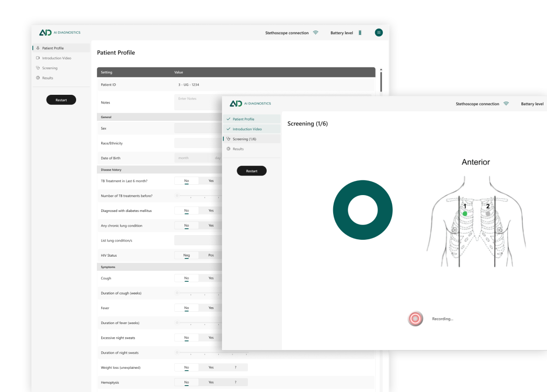Set Fever to Yes
Image resolution: width=547 pixels, height=392 pixels.
(x=212, y=308)
